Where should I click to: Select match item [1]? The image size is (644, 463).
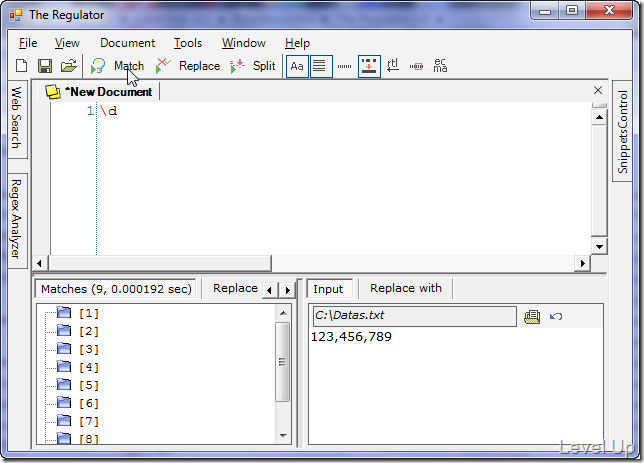point(89,313)
